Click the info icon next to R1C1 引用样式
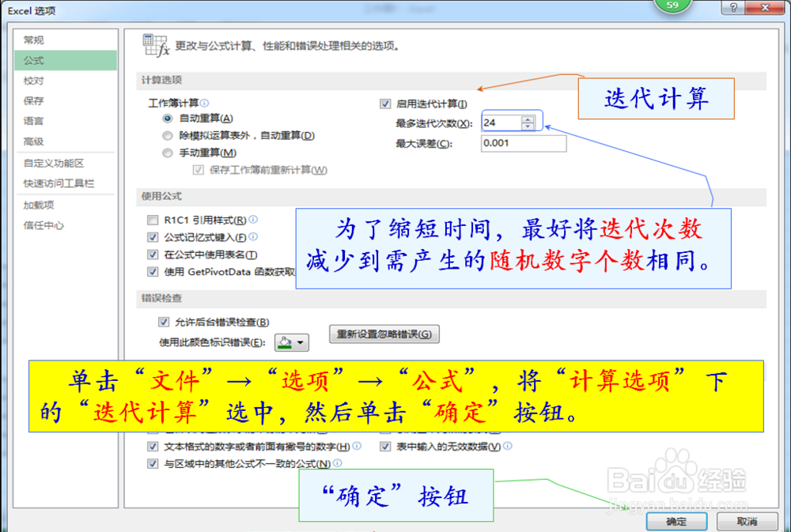The image size is (791, 532). [252, 218]
